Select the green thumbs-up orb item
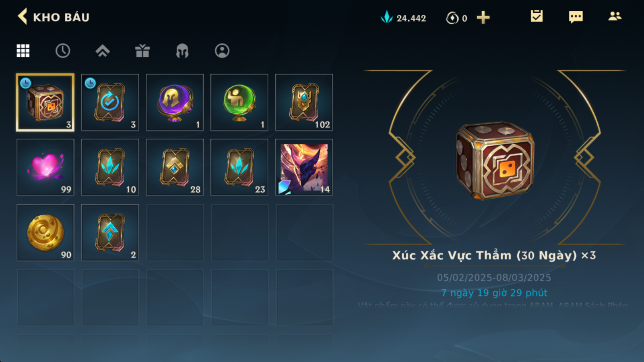Screen dimensions: 644x362 point(239,103)
